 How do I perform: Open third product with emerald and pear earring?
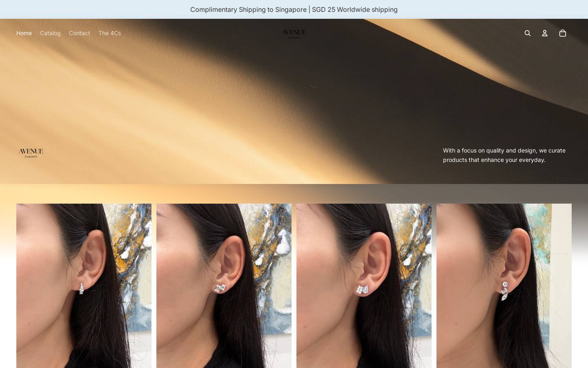point(364,286)
